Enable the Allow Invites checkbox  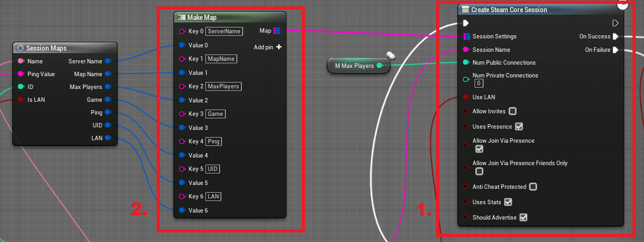point(512,111)
